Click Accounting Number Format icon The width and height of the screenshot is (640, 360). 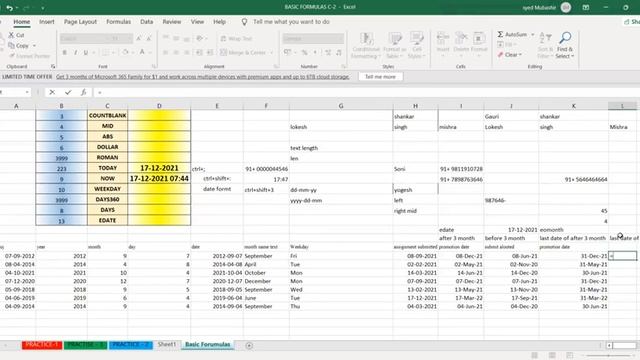coord(287,52)
